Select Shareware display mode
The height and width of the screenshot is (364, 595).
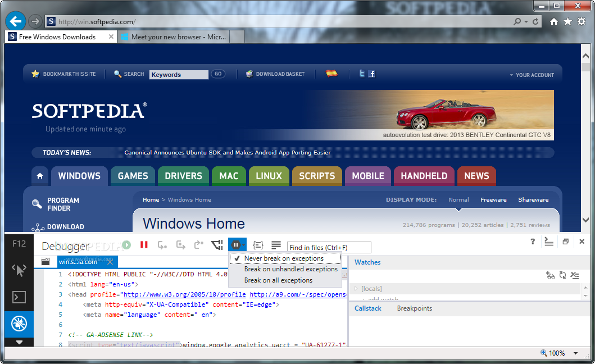pyautogui.click(x=533, y=199)
